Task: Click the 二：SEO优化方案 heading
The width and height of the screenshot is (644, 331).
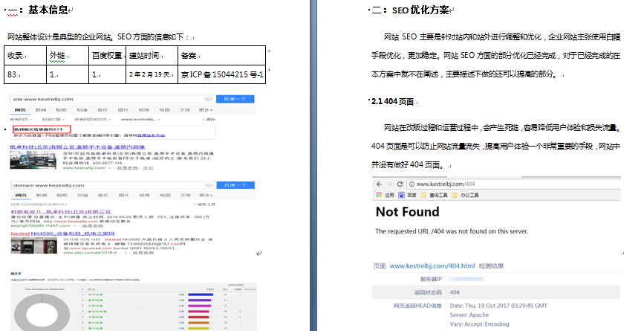Action: point(412,10)
